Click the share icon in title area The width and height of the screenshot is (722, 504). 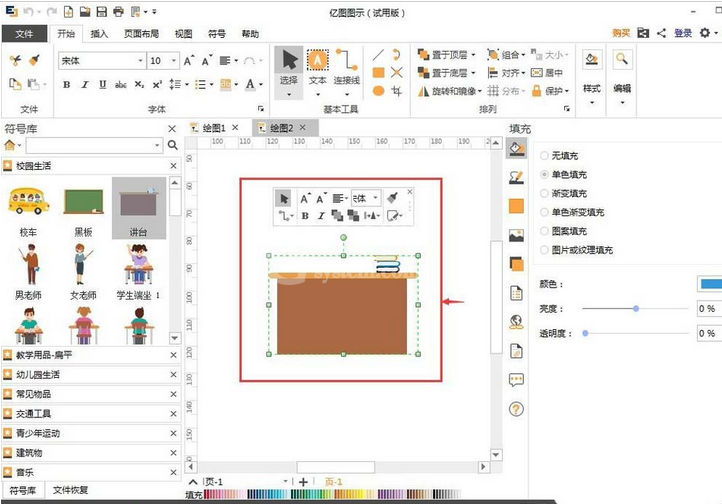point(661,33)
